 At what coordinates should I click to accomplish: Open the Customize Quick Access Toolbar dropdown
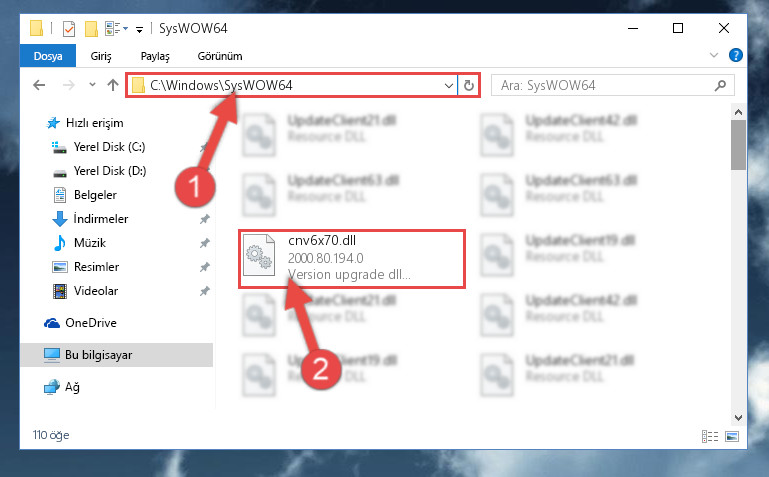(x=139, y=30)
